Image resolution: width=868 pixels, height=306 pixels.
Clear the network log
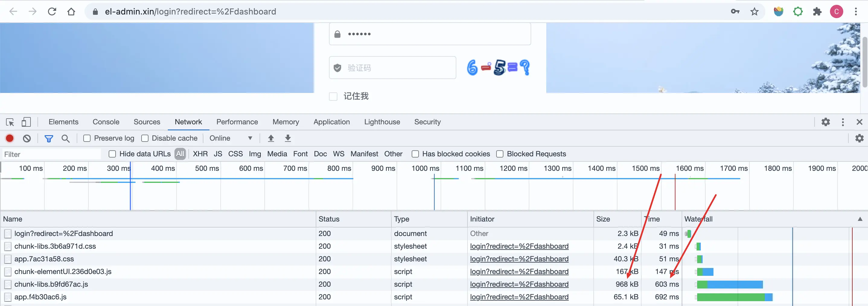click(27, 138)
